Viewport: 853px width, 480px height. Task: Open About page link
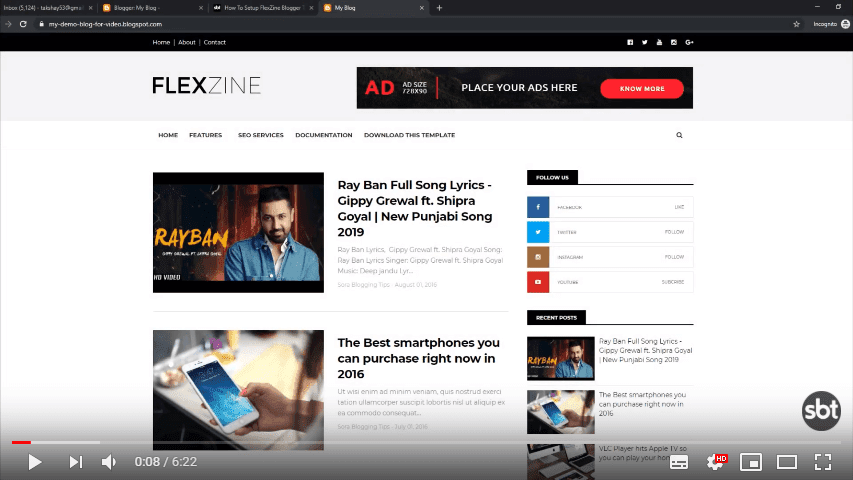pyautogui.click(x=187, y=42)
